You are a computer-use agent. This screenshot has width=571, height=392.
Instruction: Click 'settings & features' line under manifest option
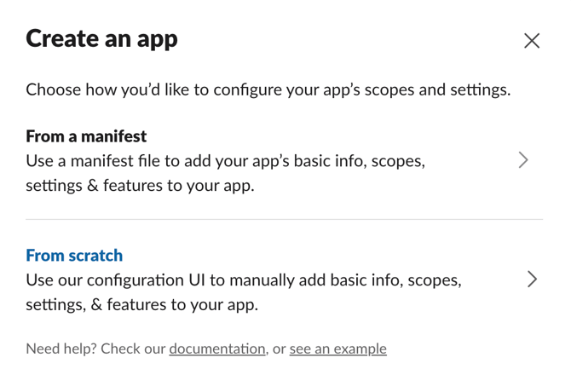click(140, 185)
